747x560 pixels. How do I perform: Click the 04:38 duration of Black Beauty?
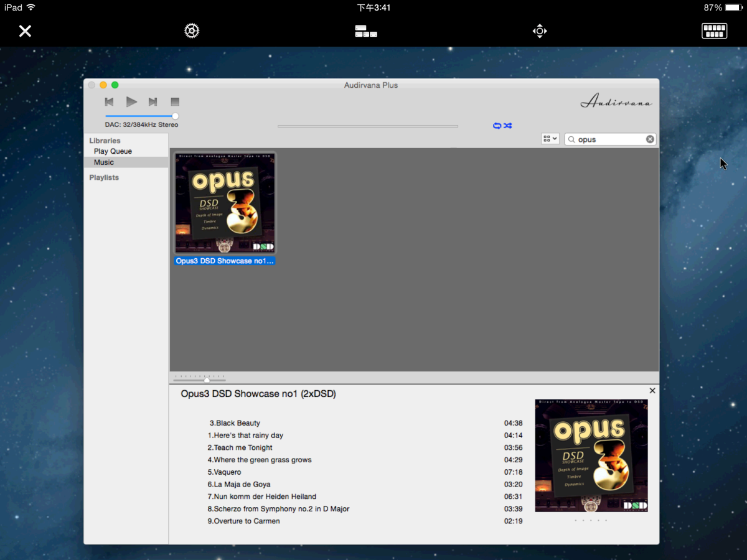pos(514,423)
